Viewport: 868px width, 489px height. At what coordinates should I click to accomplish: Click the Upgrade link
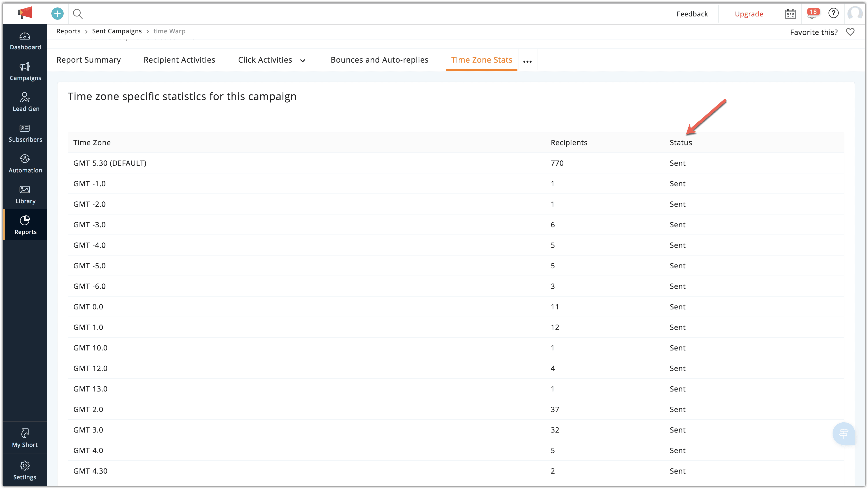pyautogui.click(x=749, y=14)
